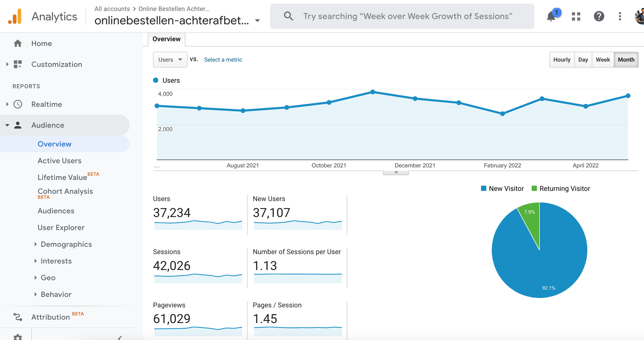Click the Attribution path icon
Viewport: 644px width, 340px height.
pos(18,317)
